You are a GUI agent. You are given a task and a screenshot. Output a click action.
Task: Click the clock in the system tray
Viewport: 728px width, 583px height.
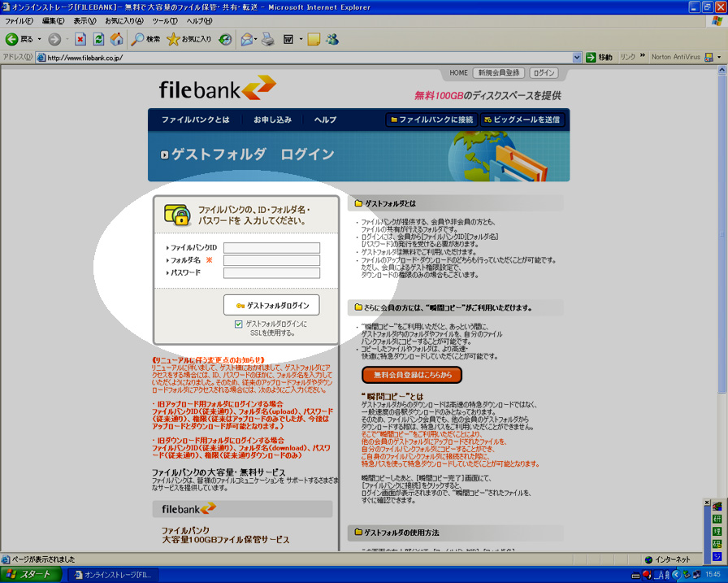[x=713, y=575]
